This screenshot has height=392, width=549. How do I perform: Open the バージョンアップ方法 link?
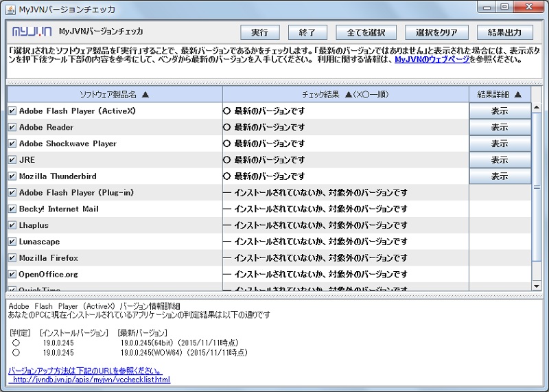pyautogui.click(x=85, y=371)
